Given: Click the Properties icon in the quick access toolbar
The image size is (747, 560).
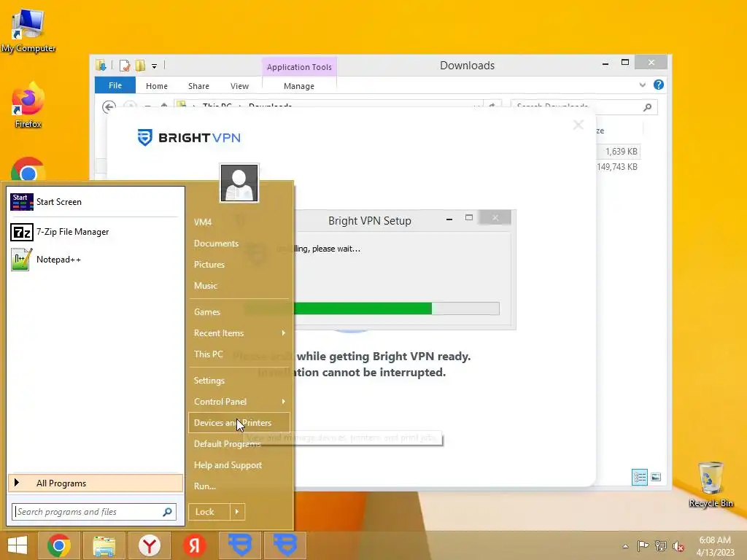Looking at the screenshot, I should [124, 65].
